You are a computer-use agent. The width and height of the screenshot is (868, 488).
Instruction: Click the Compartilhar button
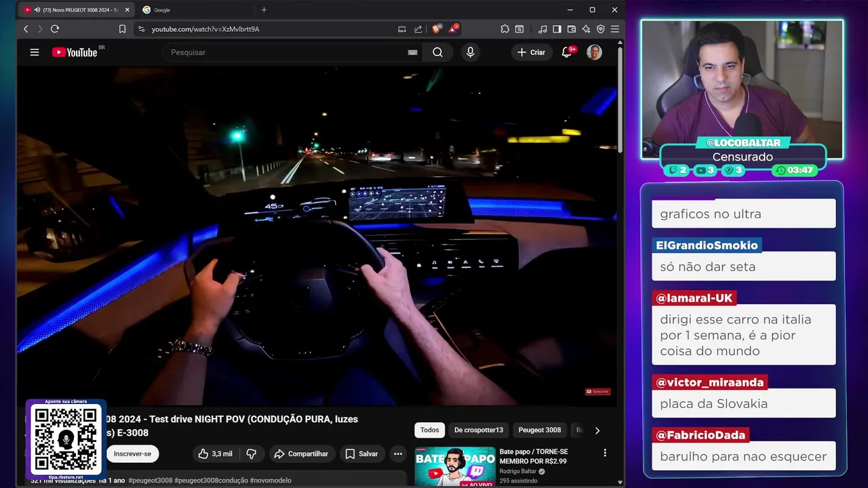tap(301, 453)
